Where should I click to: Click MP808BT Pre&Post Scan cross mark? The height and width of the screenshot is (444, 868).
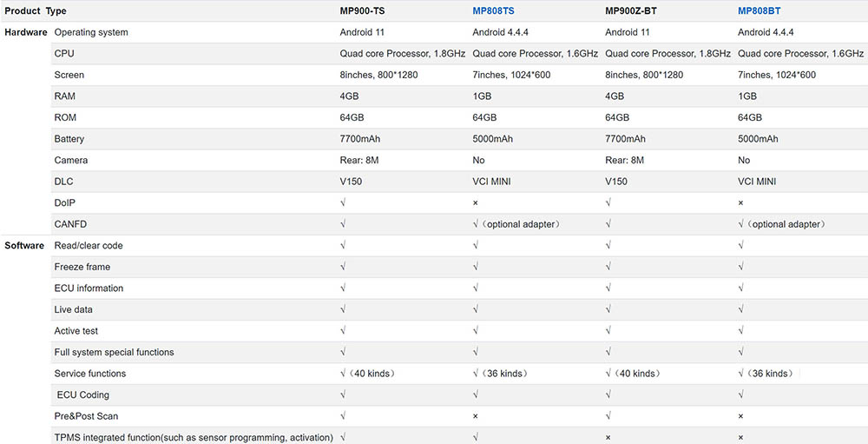click(740, 416)
